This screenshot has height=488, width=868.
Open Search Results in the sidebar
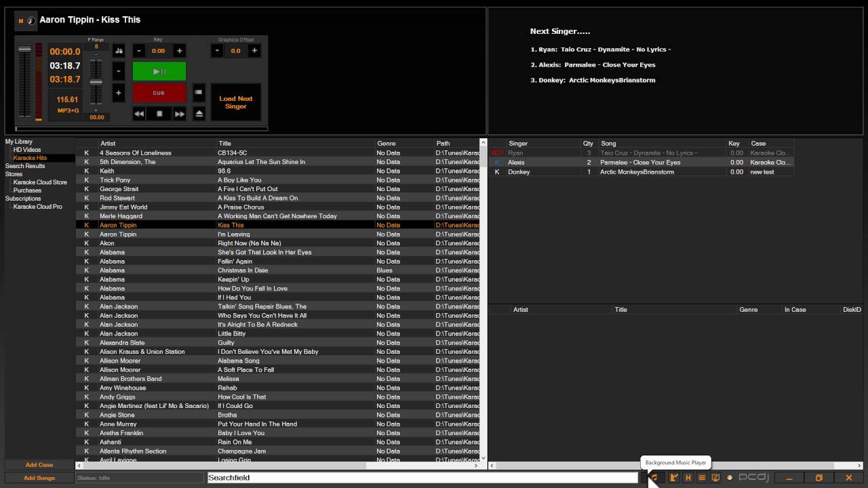[x=25, y=166]
